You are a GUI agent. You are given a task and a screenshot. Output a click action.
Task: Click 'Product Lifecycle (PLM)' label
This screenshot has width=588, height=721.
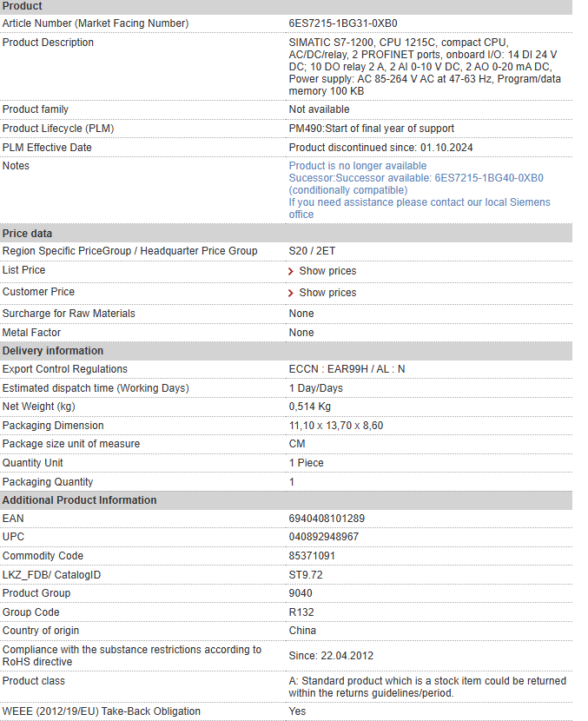click(x=58, y=129)
